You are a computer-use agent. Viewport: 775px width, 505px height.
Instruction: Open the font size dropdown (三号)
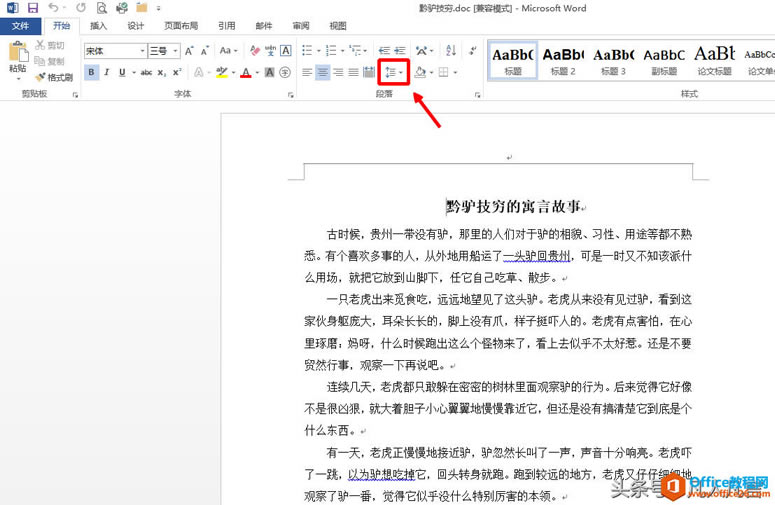click(175, 50)
